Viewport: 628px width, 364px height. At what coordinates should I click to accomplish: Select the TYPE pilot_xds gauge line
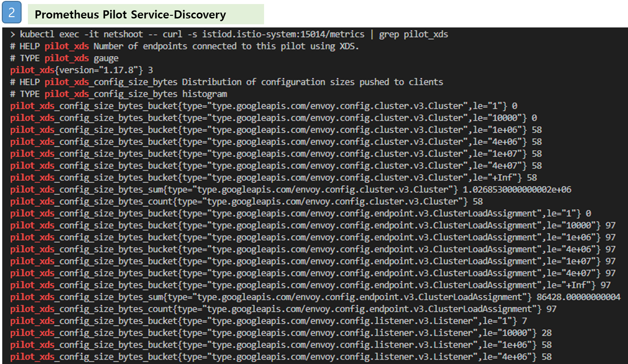[x=64, y=58]
